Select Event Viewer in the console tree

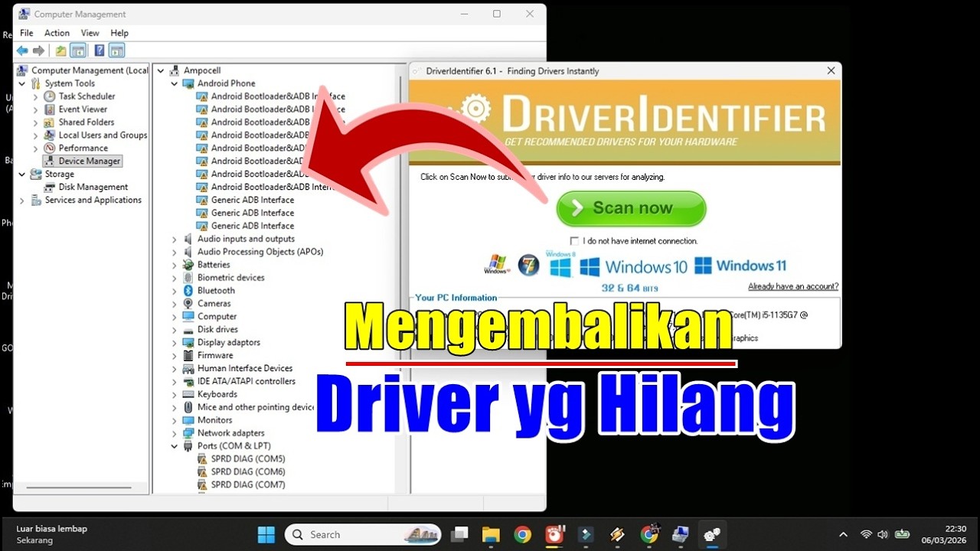coord(83,109)
